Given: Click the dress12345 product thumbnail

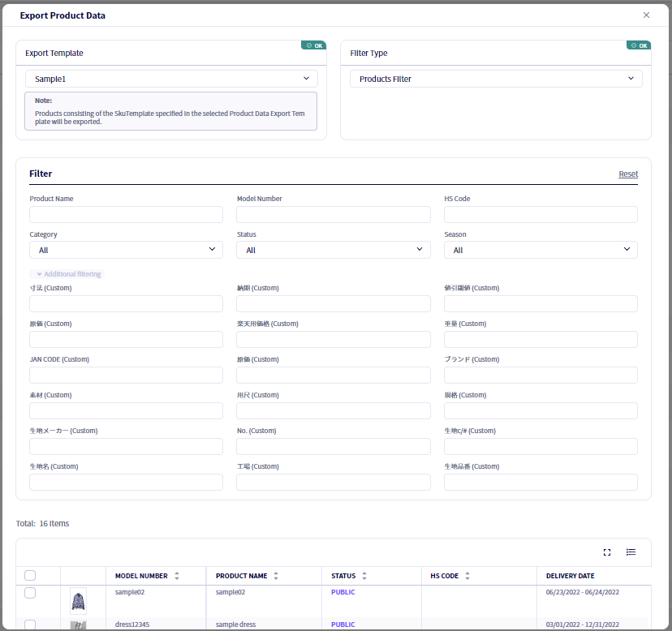Looking at the screenshot, I should coord(78,625).
